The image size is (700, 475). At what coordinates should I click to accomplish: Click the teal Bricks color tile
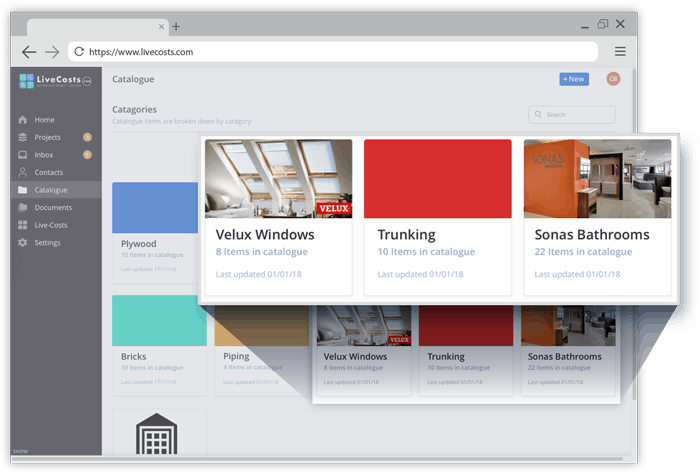159,321
